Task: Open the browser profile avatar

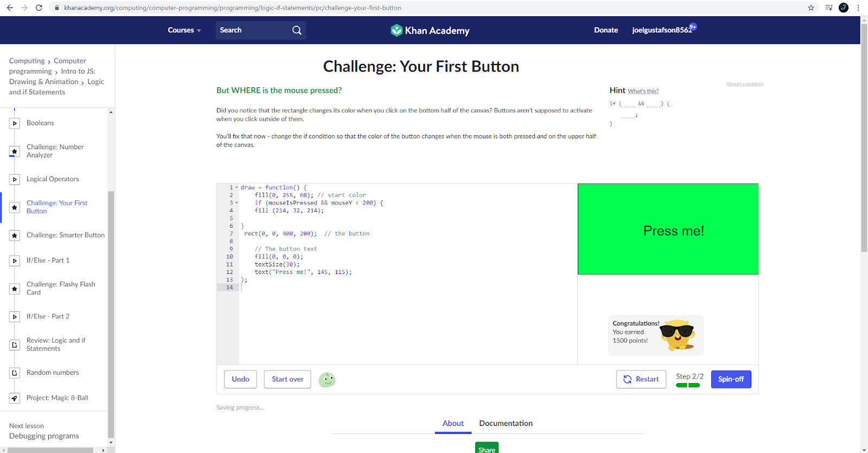Action: tap(844, 8)
